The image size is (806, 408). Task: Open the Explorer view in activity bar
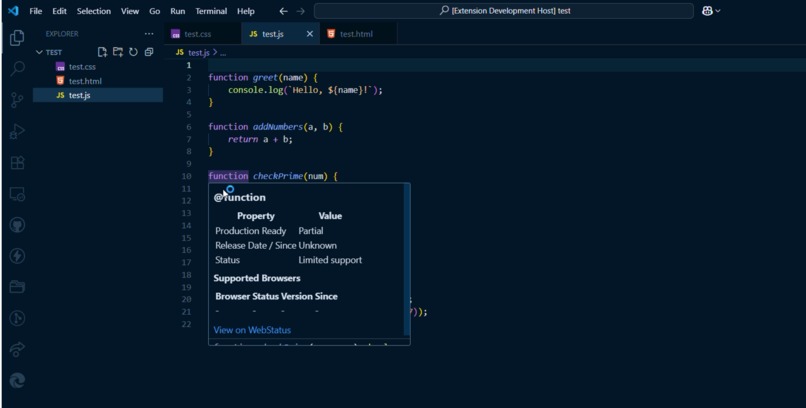pos(17,38)
